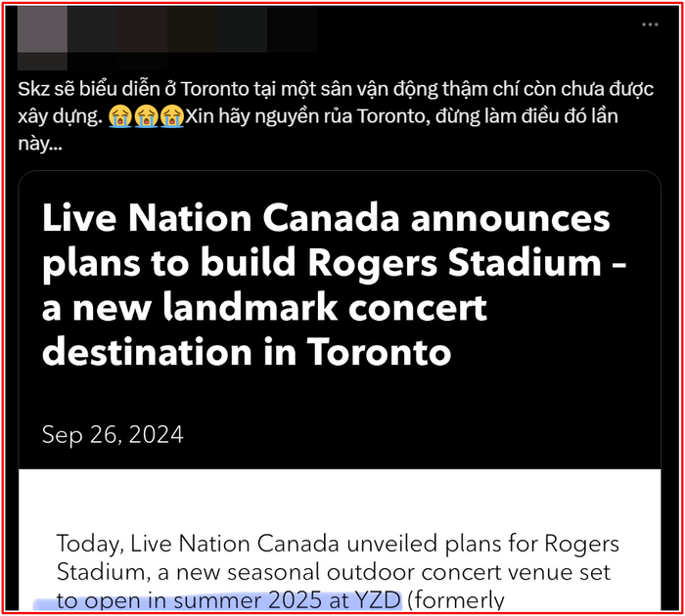Image resolution: width=685 pixels, height=616 pixels.
Task: Click "YZD" in the highlighted text
Action: tap(377, 600)
